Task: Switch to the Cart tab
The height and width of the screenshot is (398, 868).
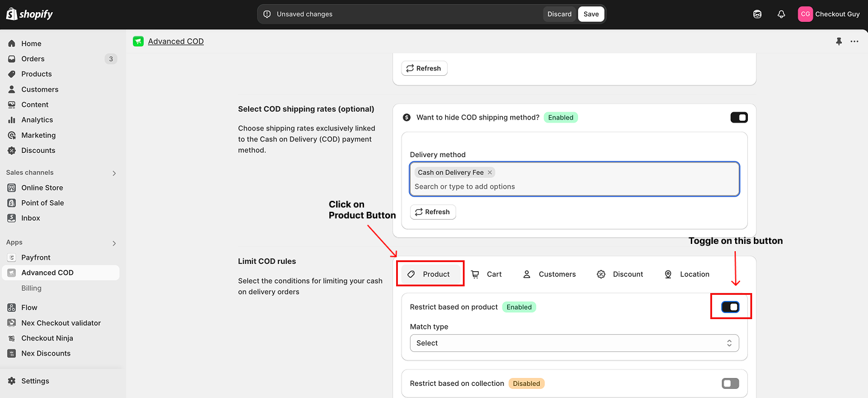Action: coord(486,274)
